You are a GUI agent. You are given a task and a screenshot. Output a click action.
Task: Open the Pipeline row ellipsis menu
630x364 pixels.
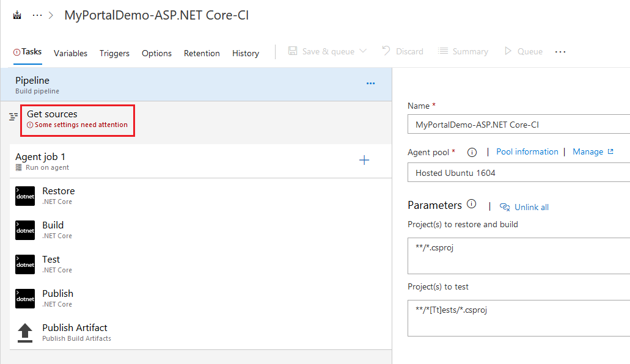click(x=370, y=84)
